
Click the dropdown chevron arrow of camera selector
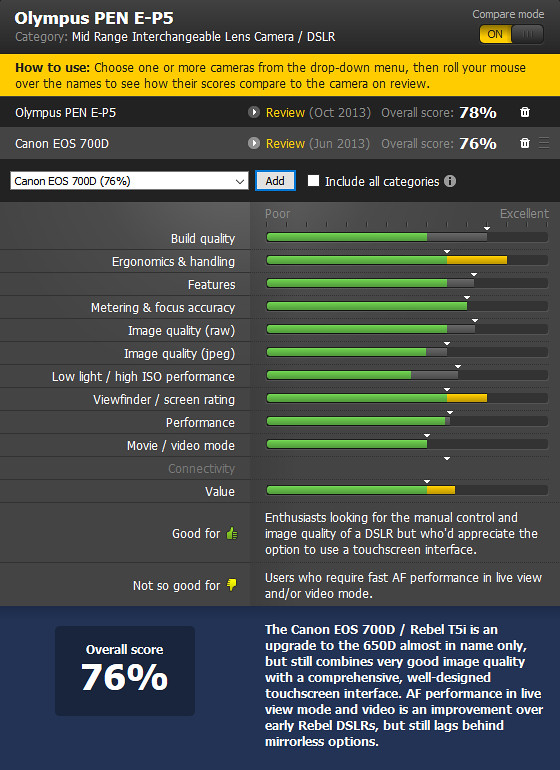point(240,181)
